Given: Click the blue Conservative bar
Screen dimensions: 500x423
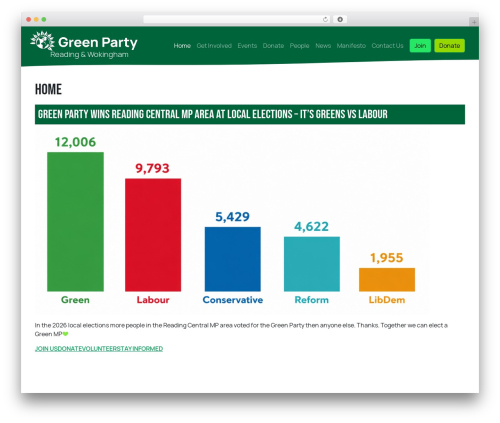Looking at the screenshot, I should click(x=233, y=259).
